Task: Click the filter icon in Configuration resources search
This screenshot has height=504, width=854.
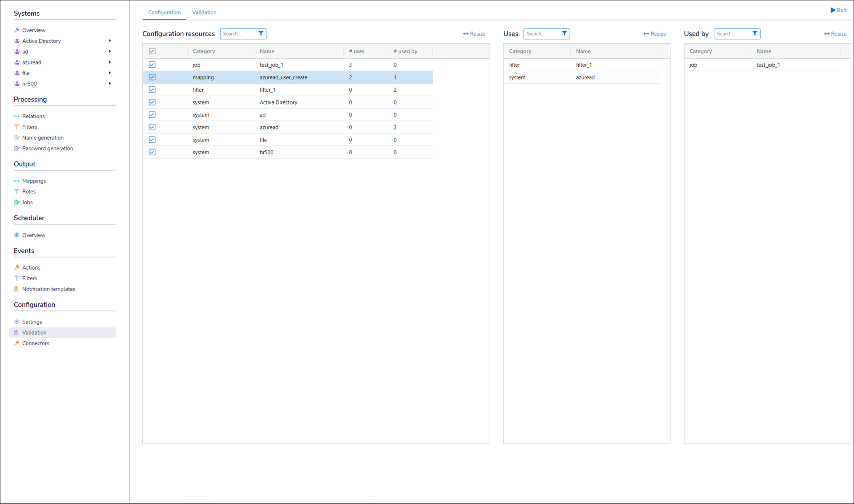Action: point(261,34)
